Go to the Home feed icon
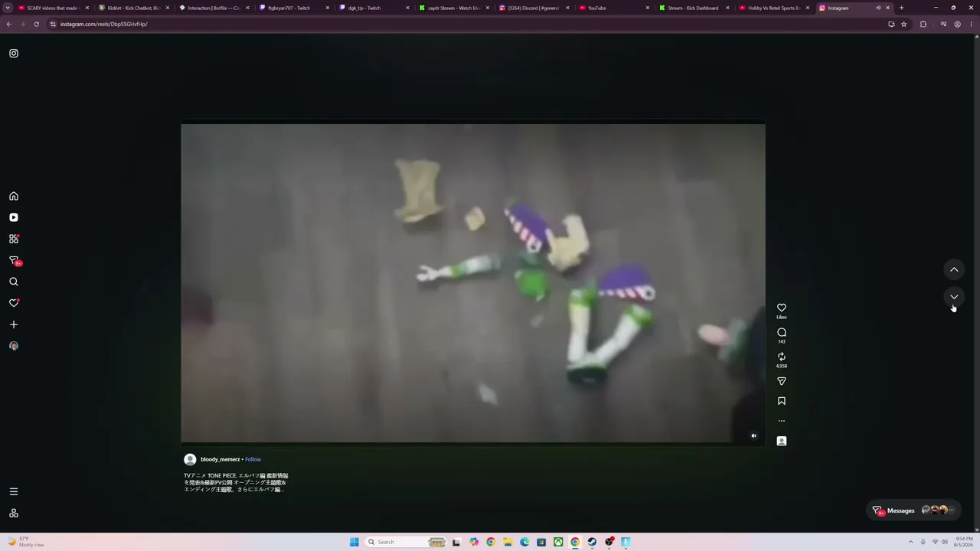The width and height of the screenshot is (980, 551). [14, 196]
